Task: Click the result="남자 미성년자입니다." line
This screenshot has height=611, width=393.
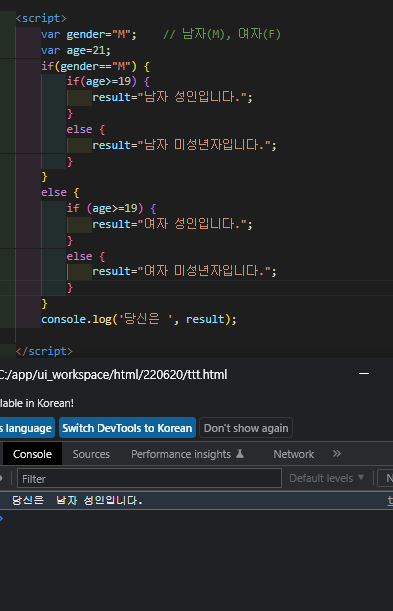Action: click(184, 145)
